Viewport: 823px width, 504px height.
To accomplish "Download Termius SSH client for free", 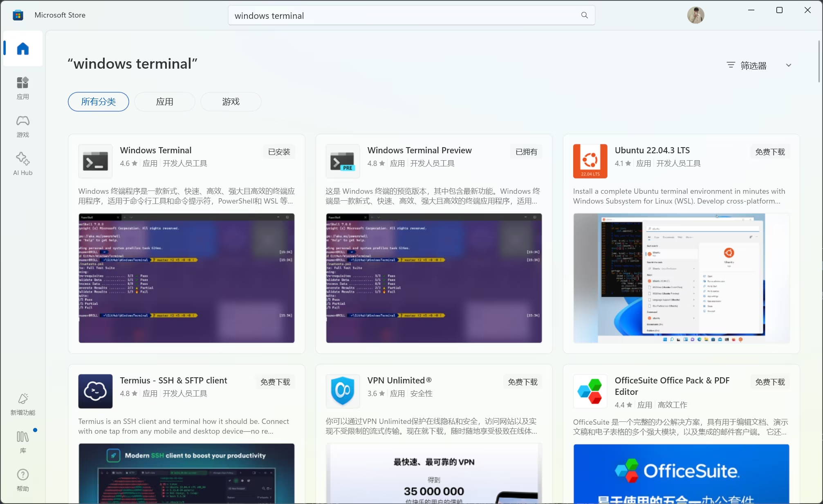I will [x=275, y=381].
